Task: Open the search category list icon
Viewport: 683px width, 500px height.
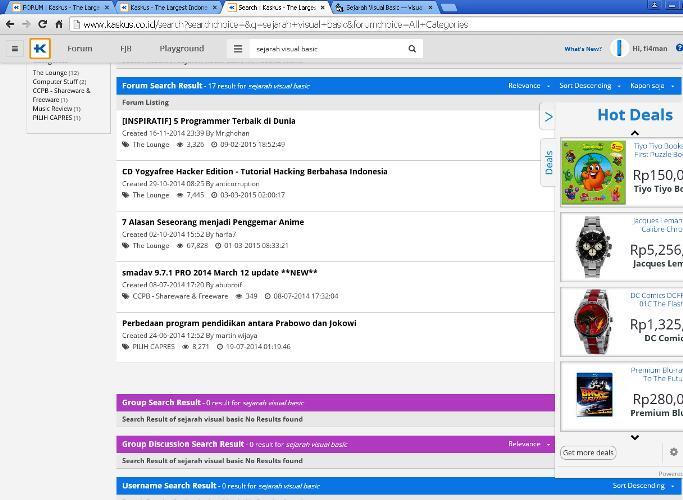Action: coord(238,49)
